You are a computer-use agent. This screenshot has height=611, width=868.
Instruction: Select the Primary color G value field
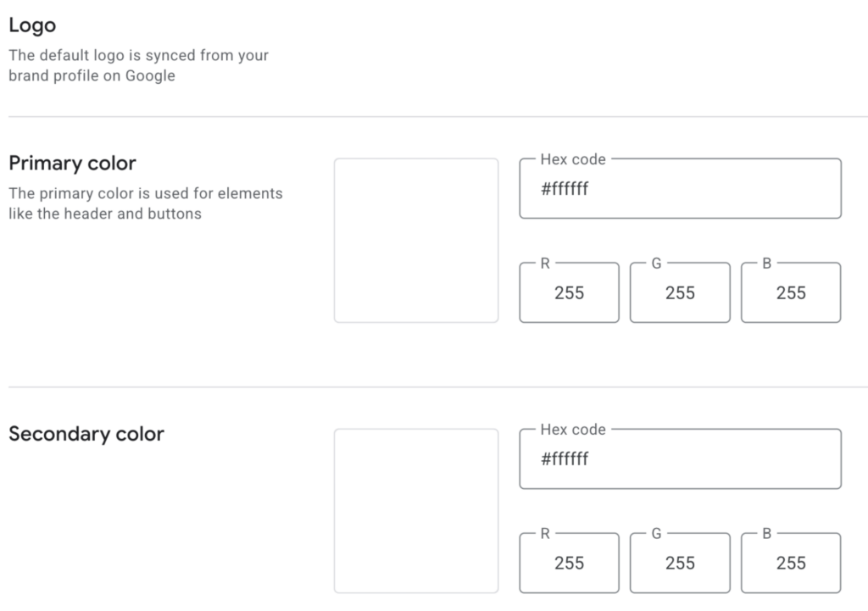pos(680,293)
